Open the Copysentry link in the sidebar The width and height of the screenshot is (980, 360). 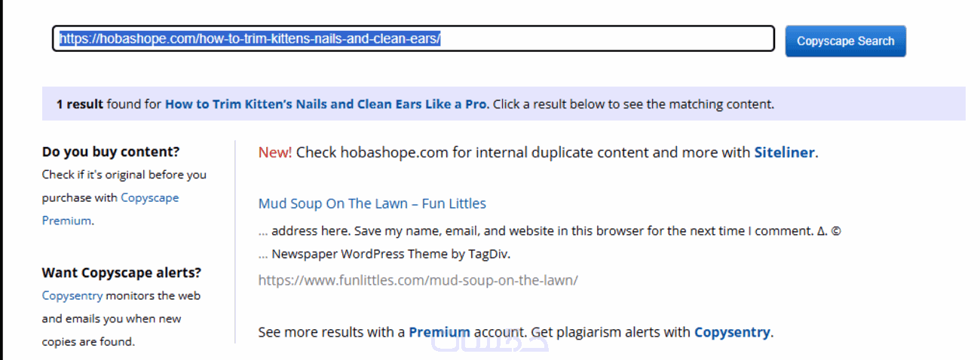(x=72, y=296)
